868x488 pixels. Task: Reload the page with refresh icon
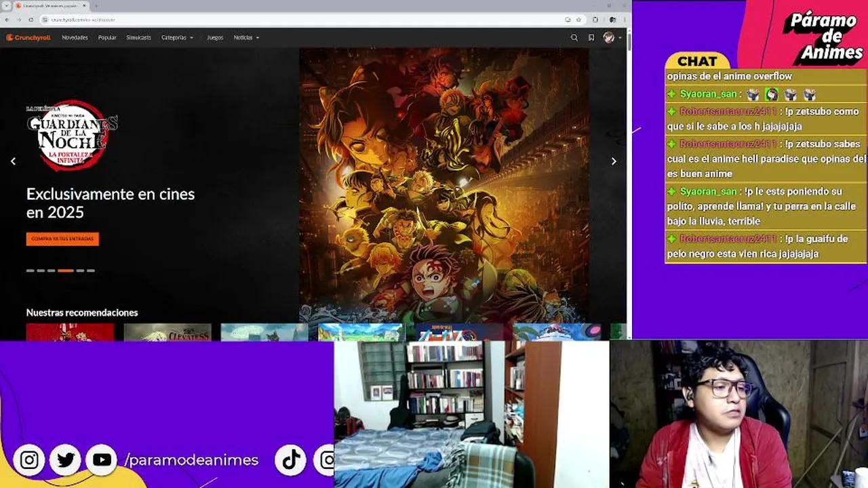(x=31, y=20)
